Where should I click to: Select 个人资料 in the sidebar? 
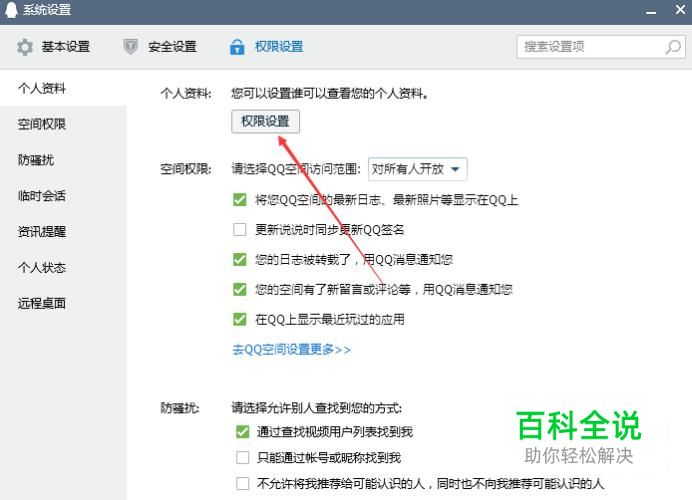pyautogui.click(x=63, y=88)
